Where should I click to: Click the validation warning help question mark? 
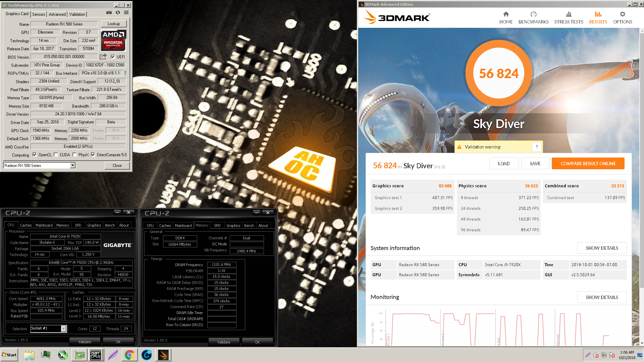pyautogui.click(x=537, y=147)
